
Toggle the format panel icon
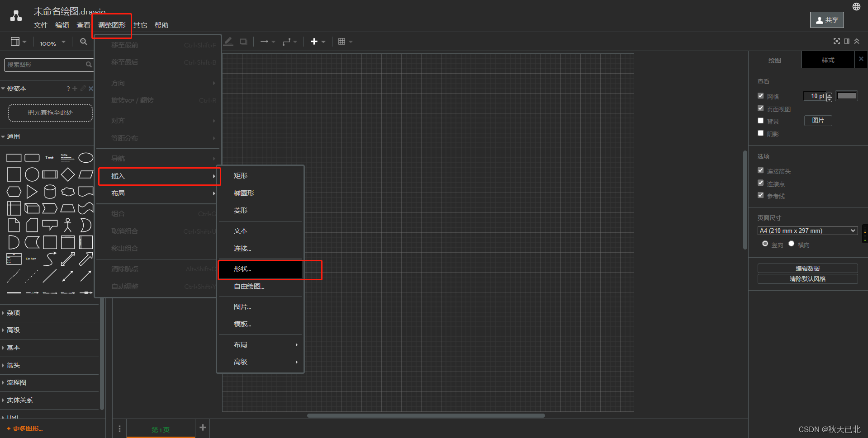[846, 41]
